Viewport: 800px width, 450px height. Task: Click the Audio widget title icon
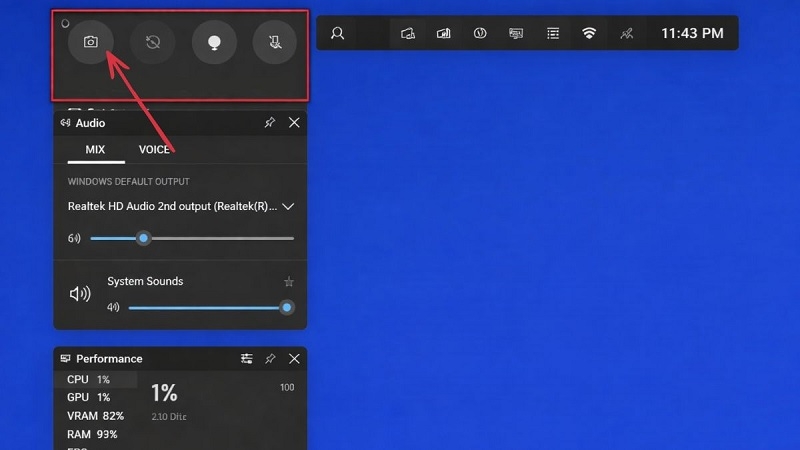(65, 122)
